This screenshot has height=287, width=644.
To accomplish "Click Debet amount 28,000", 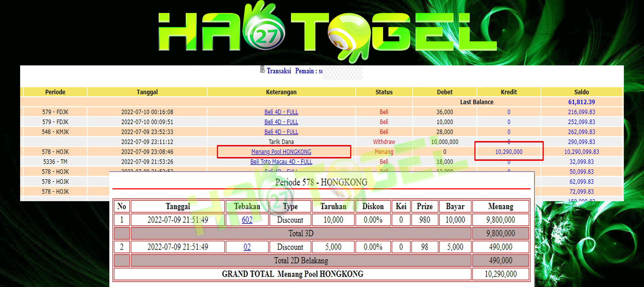I will click(444, 132).
